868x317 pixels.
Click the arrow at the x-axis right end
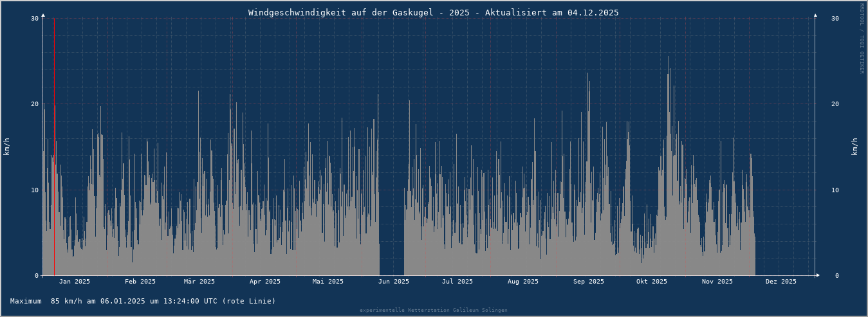click(818, 275)
